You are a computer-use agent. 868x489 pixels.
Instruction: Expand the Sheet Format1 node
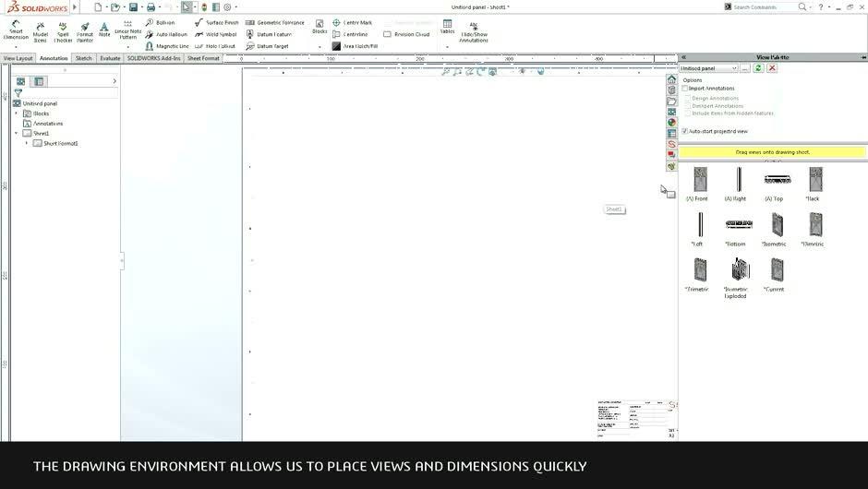pyautogui.click(x=26, y=143)
